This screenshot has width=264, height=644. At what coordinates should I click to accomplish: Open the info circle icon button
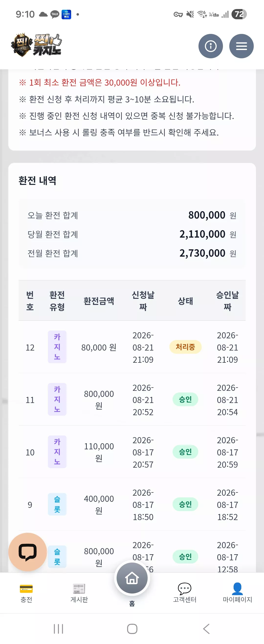click(x=210, y=46)
